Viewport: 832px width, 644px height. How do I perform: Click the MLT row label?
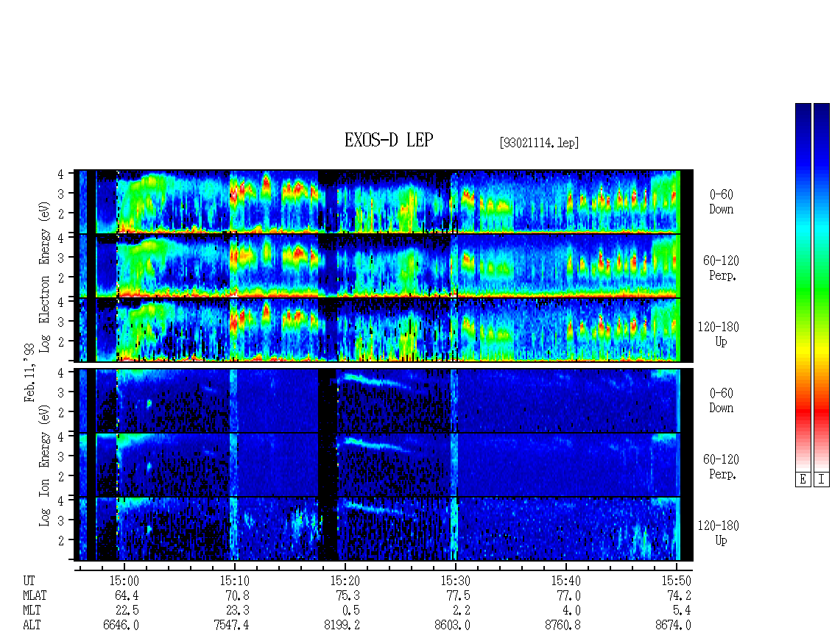(32, 611)
